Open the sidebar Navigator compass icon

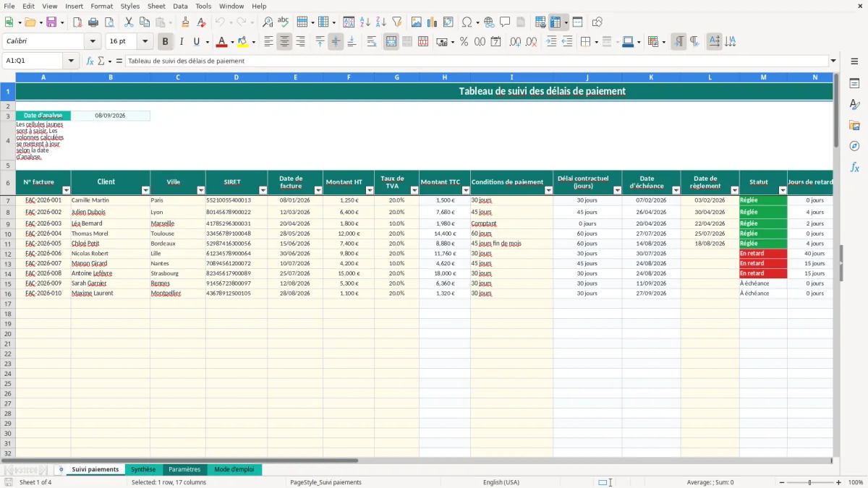click(x=854, y=146)
